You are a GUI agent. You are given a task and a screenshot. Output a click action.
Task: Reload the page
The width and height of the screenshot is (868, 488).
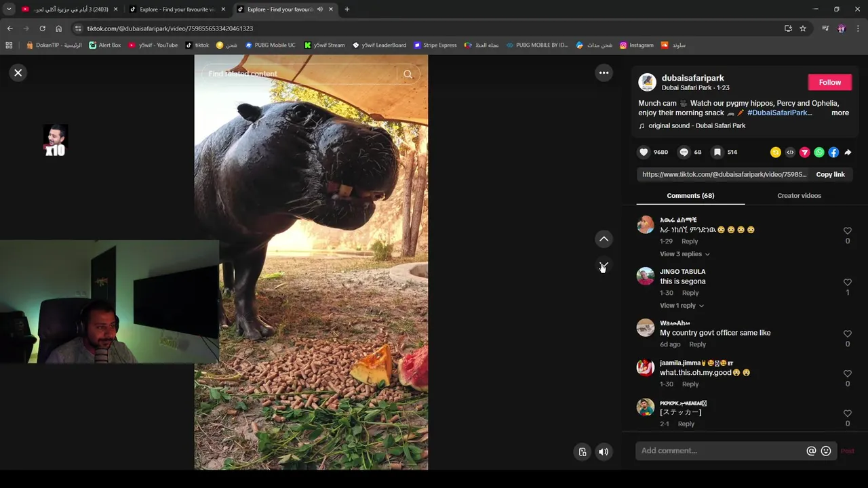[x=42, y=28]
